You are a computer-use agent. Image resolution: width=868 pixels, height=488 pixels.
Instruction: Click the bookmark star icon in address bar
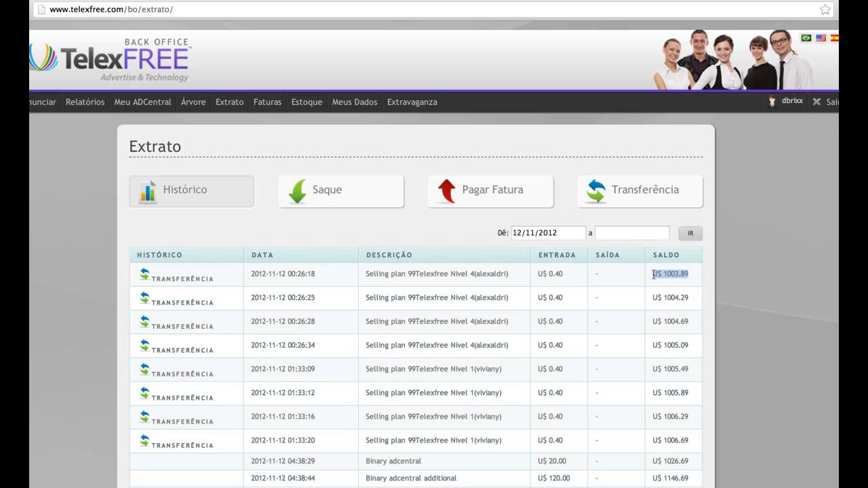(x=825, y=9)
